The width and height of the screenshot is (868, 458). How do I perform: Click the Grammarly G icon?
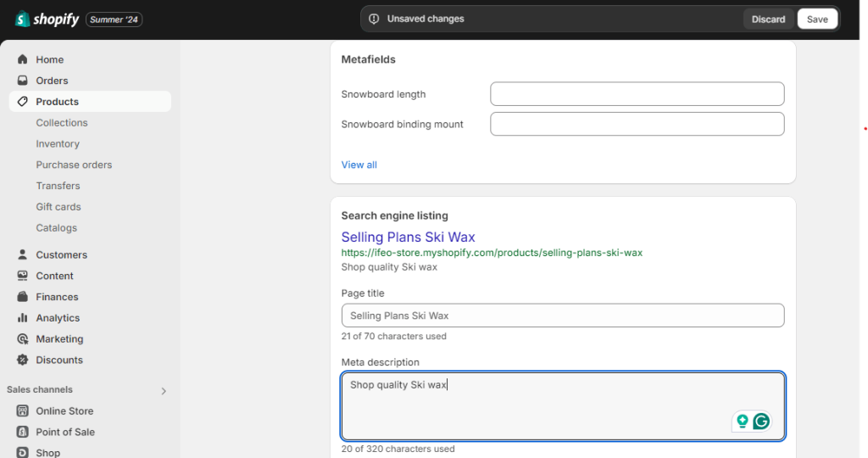[761, 422]
